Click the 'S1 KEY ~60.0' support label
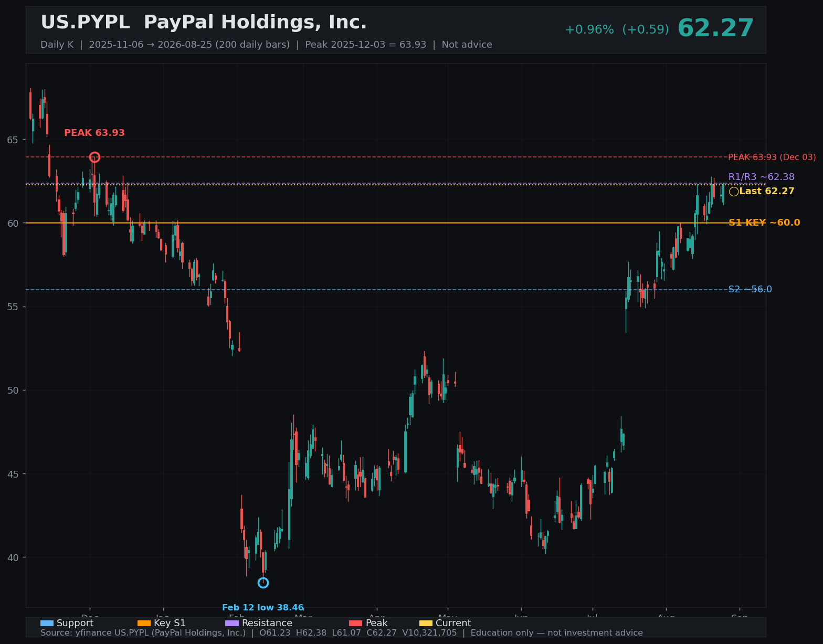Viewport: 823px width, 644px height. click(764, 223)
